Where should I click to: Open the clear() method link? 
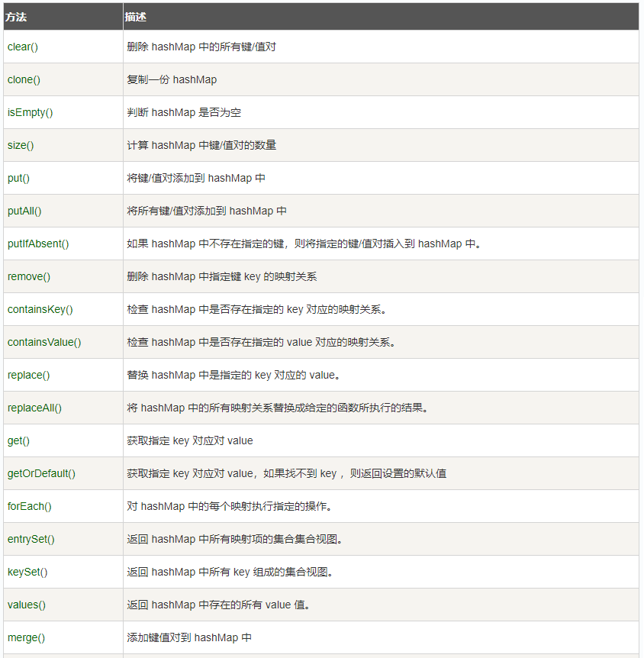23,47
